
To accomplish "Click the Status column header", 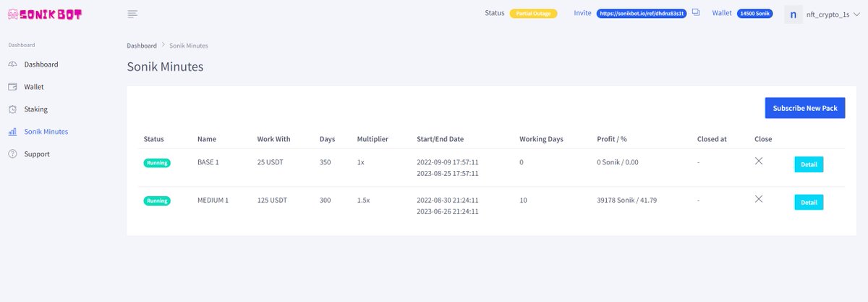I will tap(154, 139).
